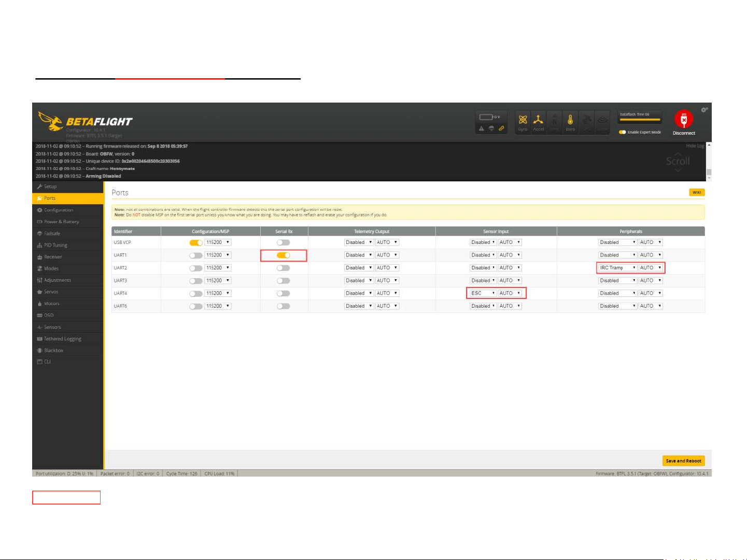Viewport: 747px width, 560px height.
Task: Click the battery voltage indicator
Action: [490, 117]
